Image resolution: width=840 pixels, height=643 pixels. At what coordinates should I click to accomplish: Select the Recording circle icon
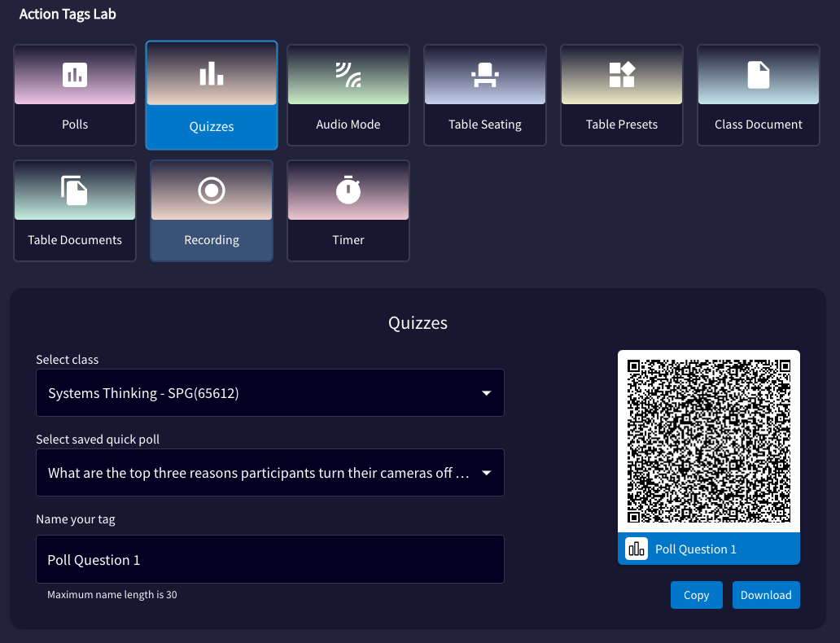tap(212, 190)
